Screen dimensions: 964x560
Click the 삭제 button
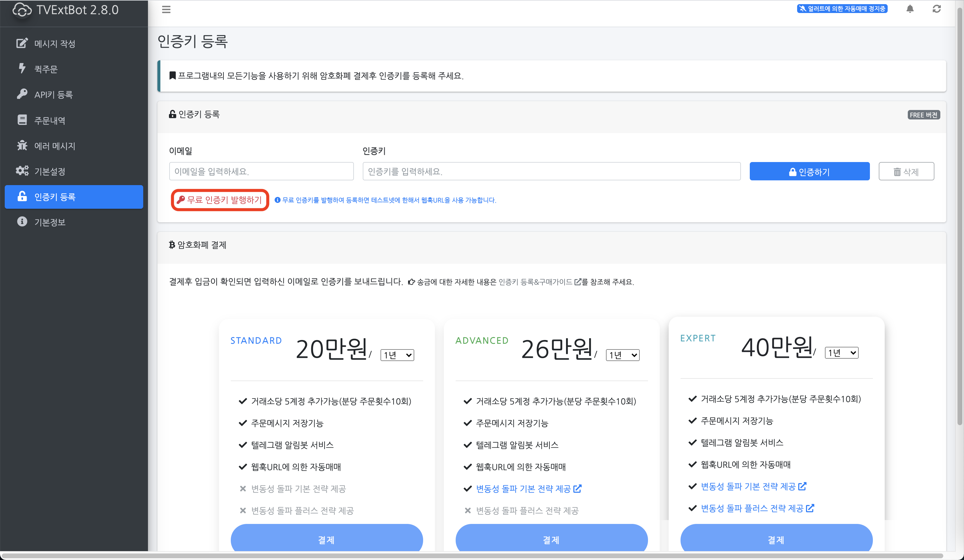coord(906,171)
